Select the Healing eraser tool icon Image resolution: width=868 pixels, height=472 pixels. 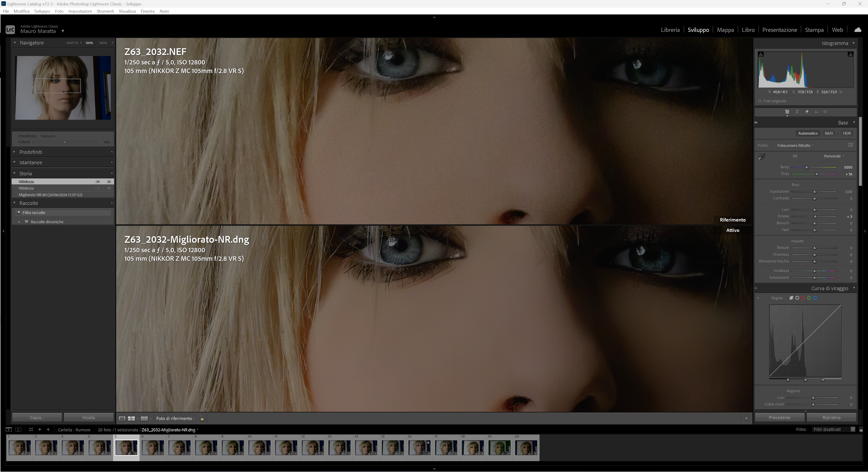(807, 112)
